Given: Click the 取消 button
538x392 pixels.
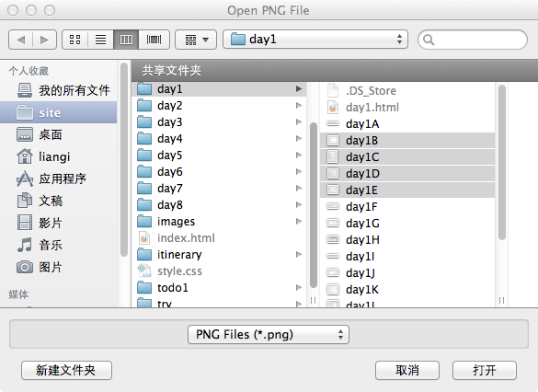Looking at the screenshot, I should pos(407,370).
